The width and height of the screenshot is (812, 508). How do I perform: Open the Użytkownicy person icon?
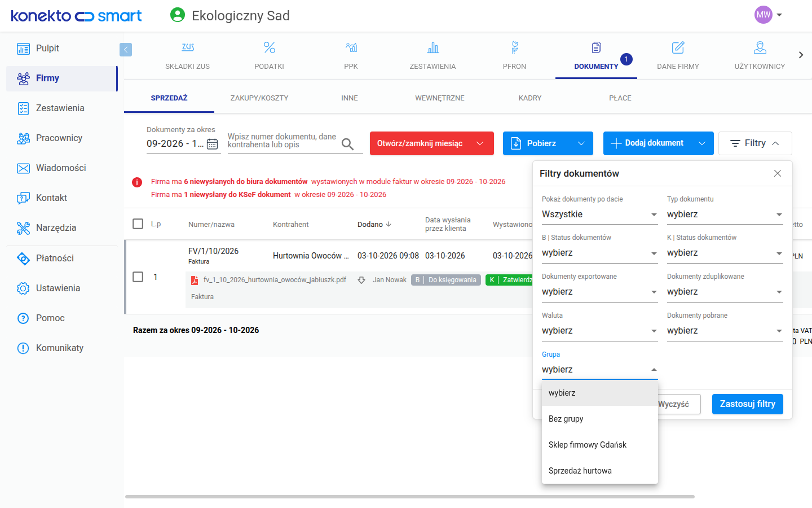760,47
